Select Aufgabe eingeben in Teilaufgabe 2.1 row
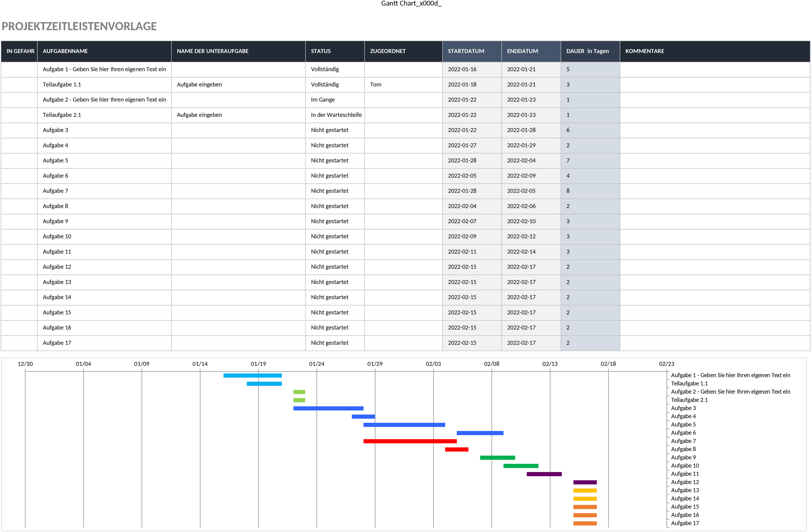This screenshot has width=811, height=532. (238, 115)
